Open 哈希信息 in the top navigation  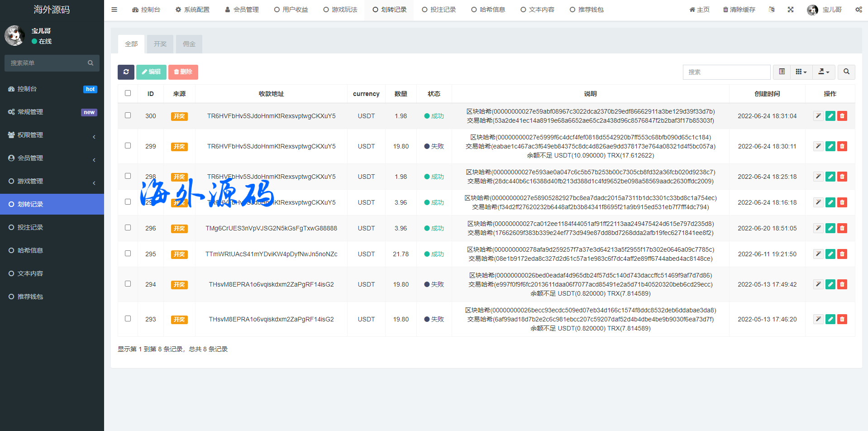point(488,10)
